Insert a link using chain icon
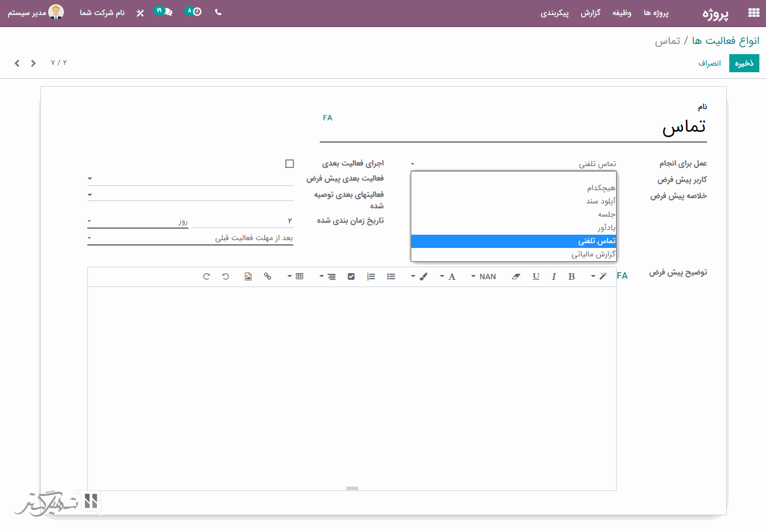Viewport: 766px width, 532px height. [268, 276]
